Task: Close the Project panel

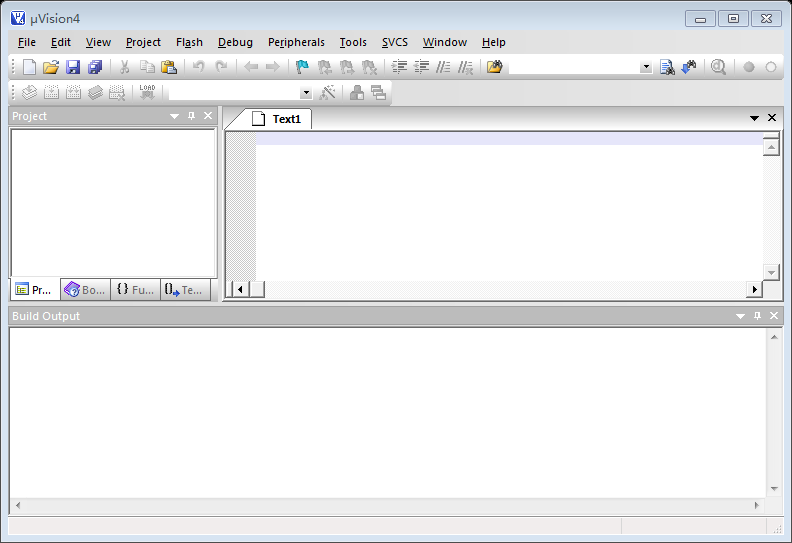Action: point(208,116)
